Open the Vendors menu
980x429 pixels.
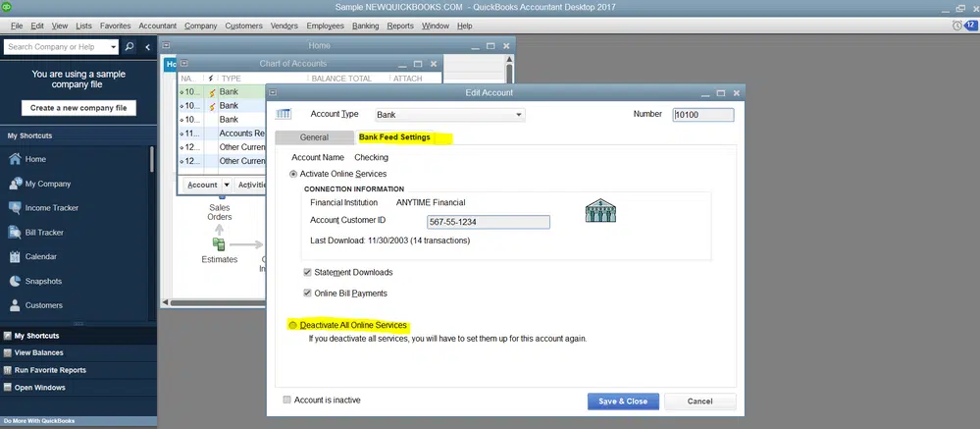point(284,26)
